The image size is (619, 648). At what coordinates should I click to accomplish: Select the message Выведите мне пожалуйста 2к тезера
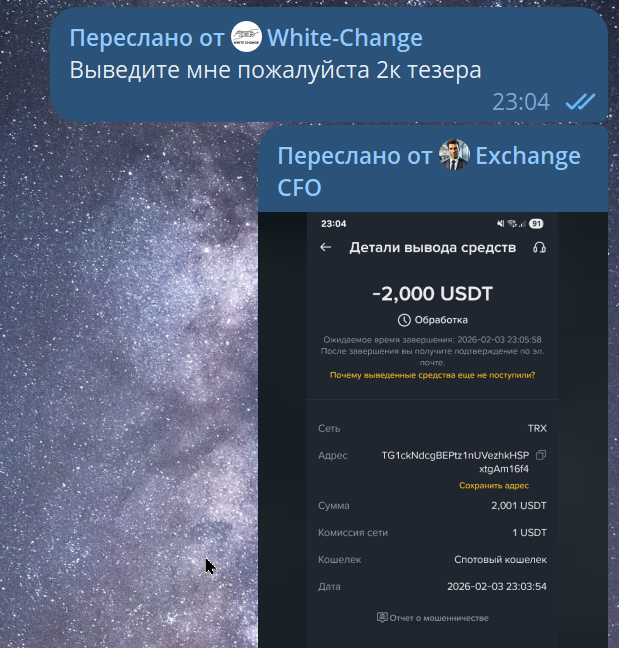[275, 70]
